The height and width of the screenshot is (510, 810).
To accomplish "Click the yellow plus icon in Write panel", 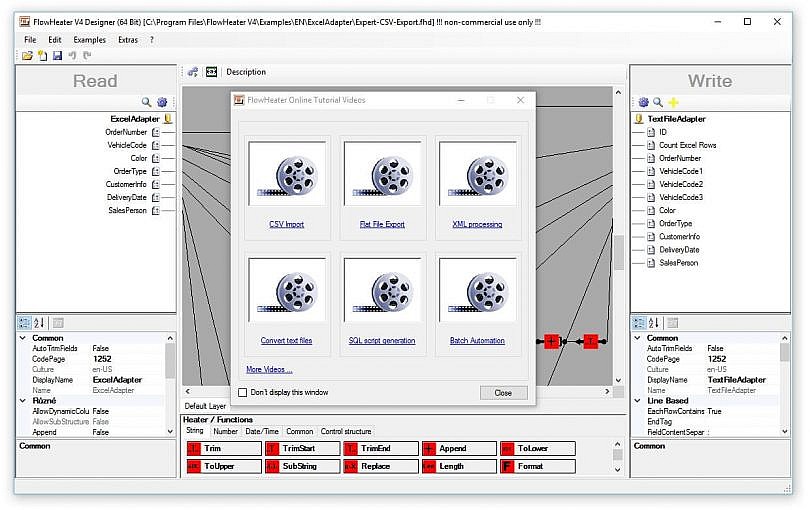I will pyautogui.click(x=673, y=102).
